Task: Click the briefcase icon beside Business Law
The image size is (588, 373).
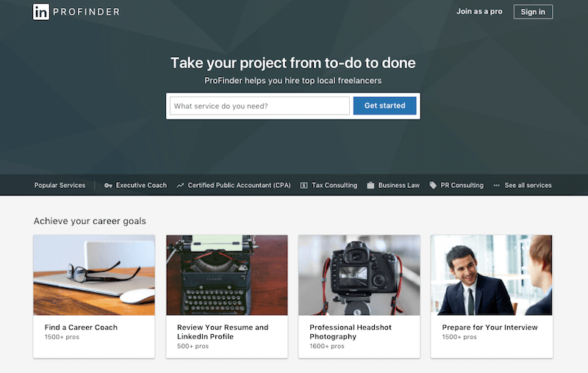Action: (x=370, y=185)
